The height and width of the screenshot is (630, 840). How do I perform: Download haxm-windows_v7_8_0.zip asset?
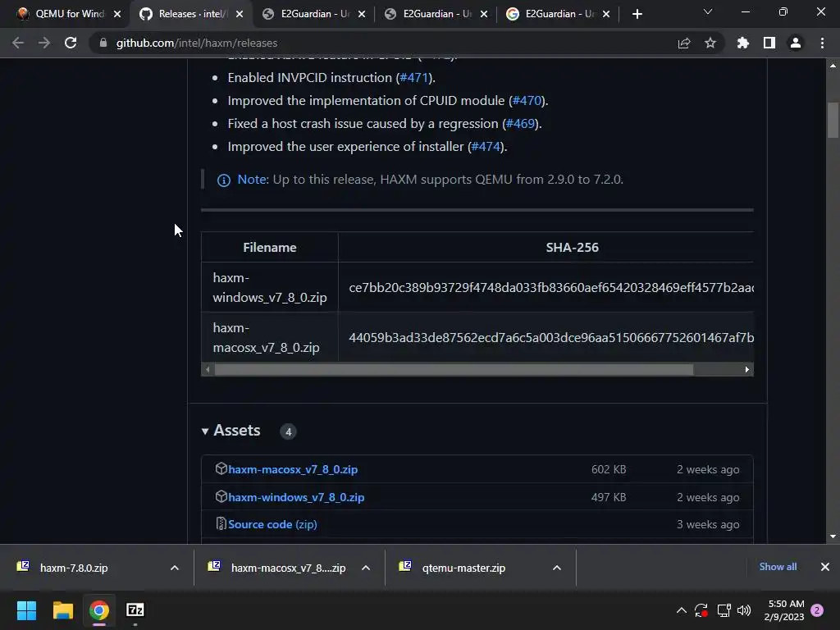[x=295, y=497]
